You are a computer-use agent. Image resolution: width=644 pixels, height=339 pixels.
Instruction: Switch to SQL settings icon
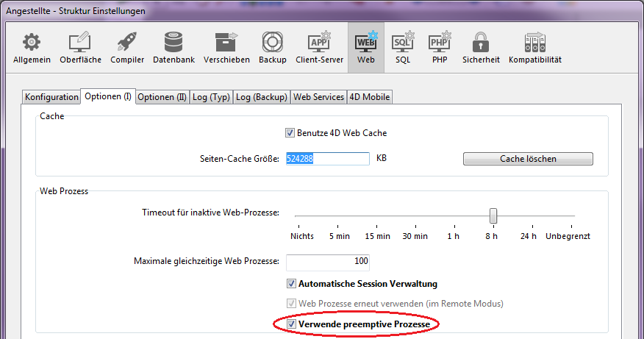click(x=402, y=43)
